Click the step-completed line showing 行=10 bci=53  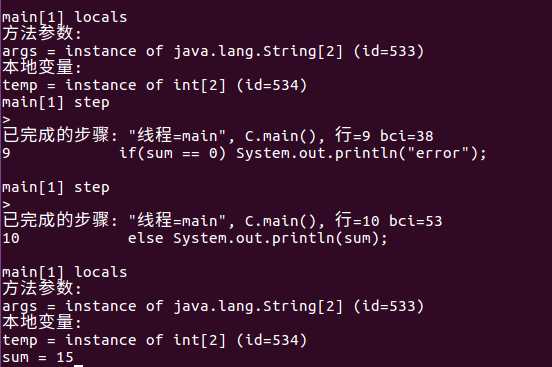[x=222, y=220]
